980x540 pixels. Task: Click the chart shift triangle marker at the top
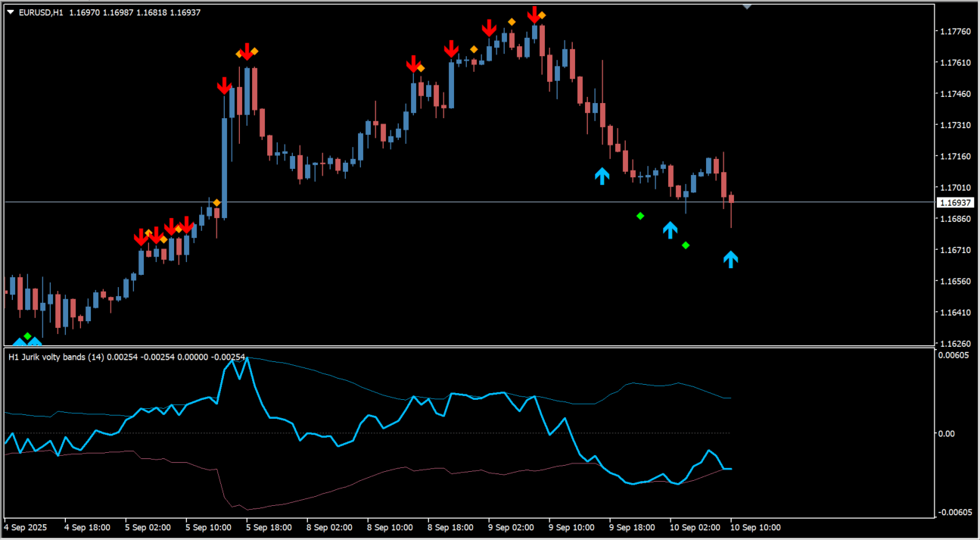[x=747, y=6]
